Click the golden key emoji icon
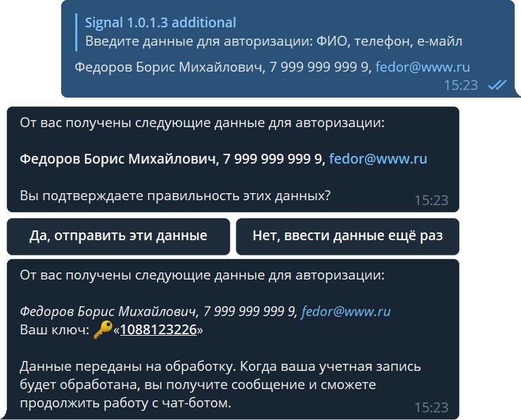The width and height of the screenshot is (521, 420). pos(103,329)
